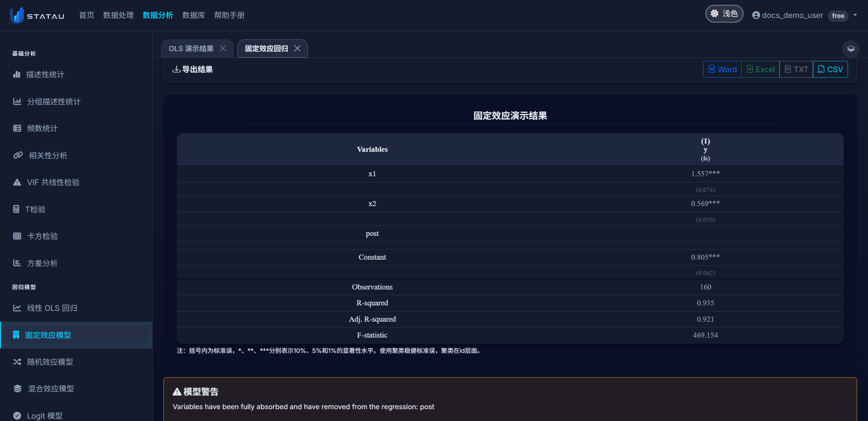Click the download icon beside 导出结果
Viewport: 868px width, 421px height.
click(176, 69)
